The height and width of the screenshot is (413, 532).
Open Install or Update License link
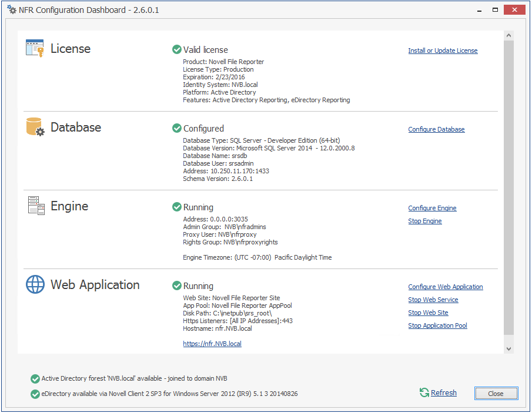pyautogui.click(x=443, y=51)
